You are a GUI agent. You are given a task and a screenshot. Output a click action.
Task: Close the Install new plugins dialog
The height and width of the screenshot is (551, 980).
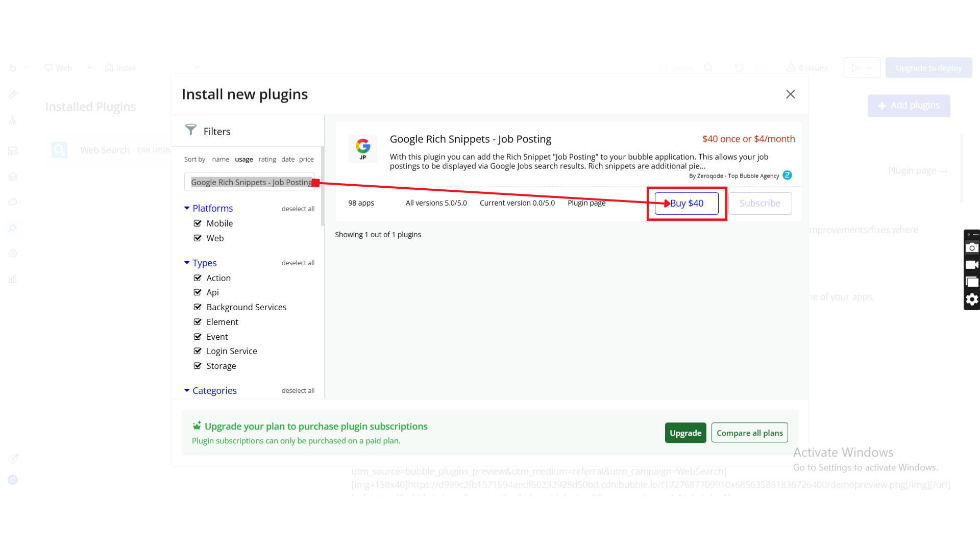(790, 94)
